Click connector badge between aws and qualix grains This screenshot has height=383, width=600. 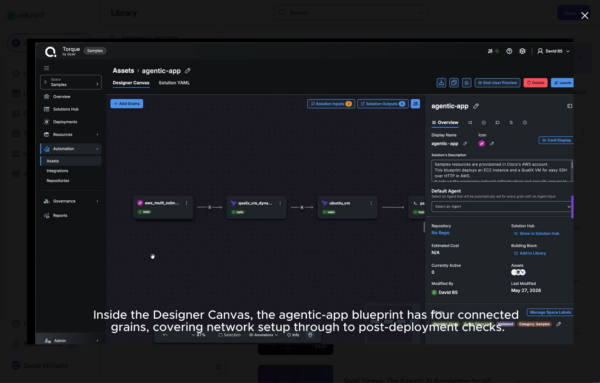[209, 207]
